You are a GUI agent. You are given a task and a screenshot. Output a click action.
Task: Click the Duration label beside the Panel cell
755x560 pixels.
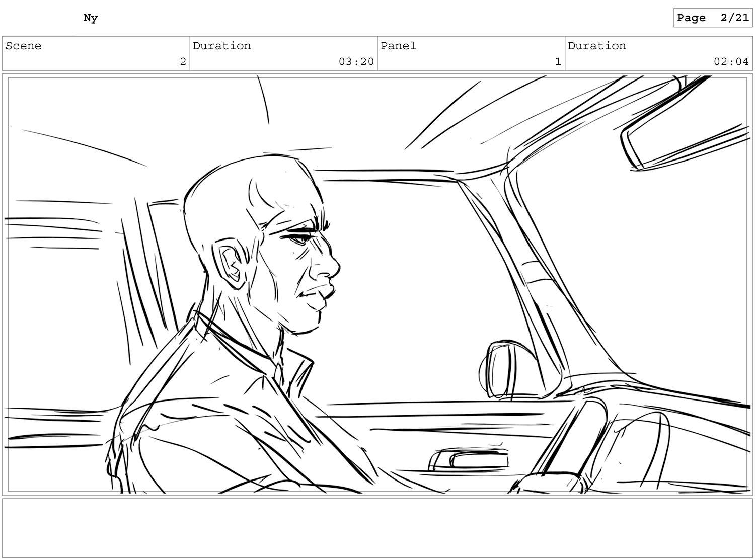597,46
